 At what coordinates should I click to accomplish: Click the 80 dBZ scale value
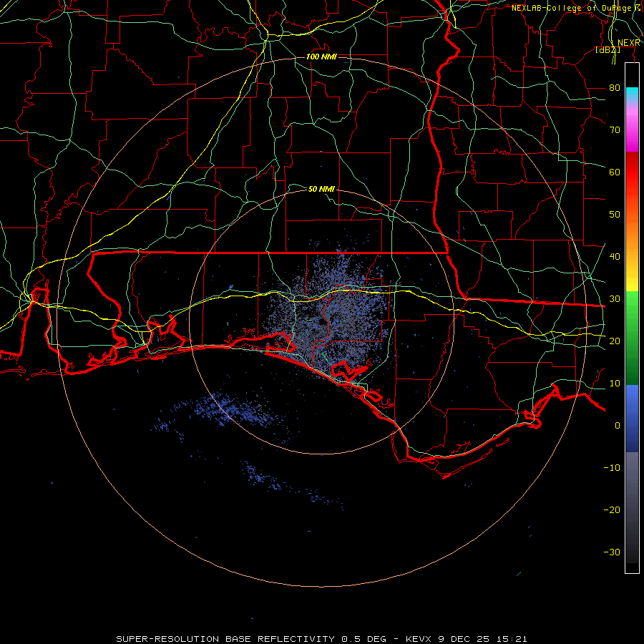615,87
